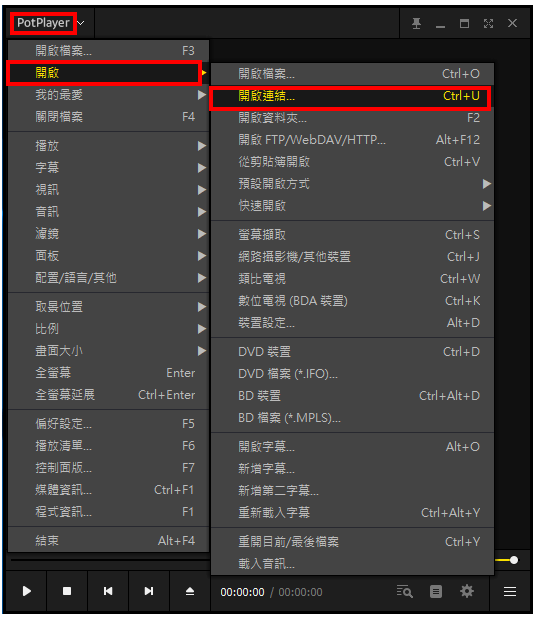Open the hamburger playlist panel icon
Viewport: 540px width, 619px height.
pos(510,591)
